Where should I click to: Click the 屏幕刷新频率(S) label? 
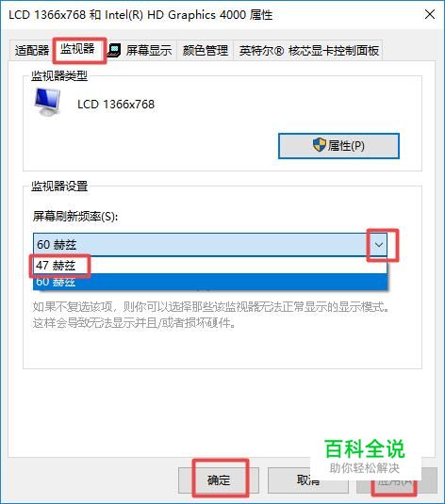(x=75, y=217)
